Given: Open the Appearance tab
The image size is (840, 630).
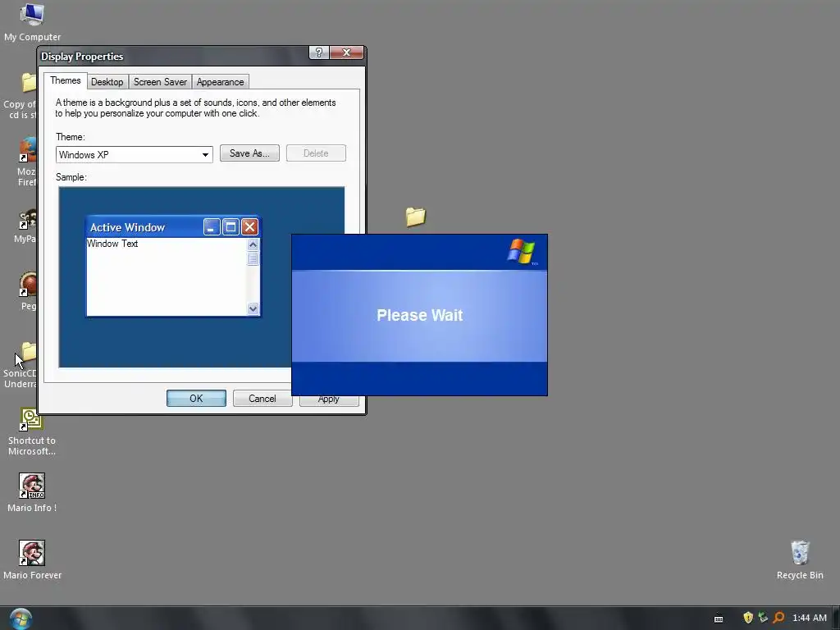Looking at the screenshot, I should click(x=220, y=82).
